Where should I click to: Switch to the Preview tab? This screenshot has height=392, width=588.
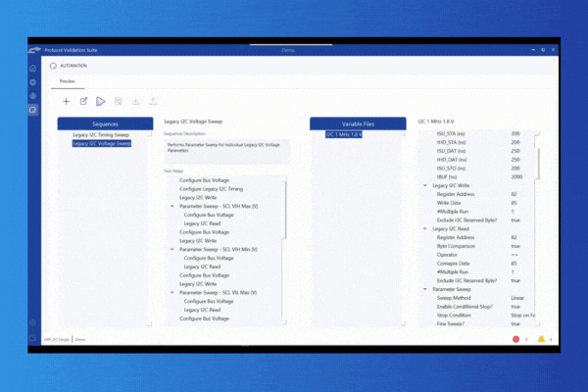point(67,81)
